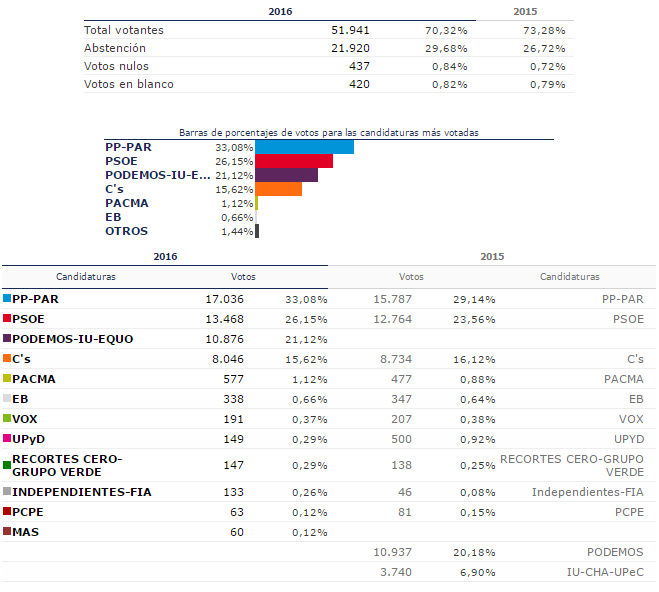
Task: Click the orange C's color swatch
Action: coord(7,358)
